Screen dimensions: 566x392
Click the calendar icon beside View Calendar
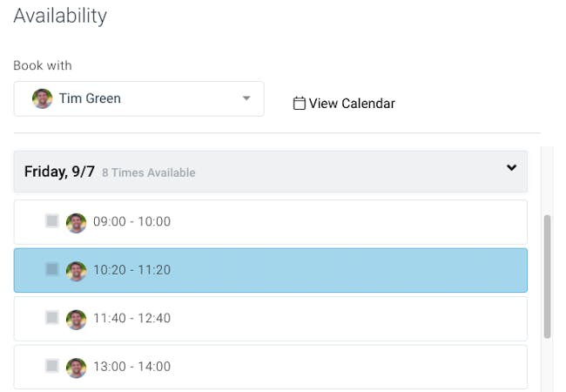coord(299,104)
